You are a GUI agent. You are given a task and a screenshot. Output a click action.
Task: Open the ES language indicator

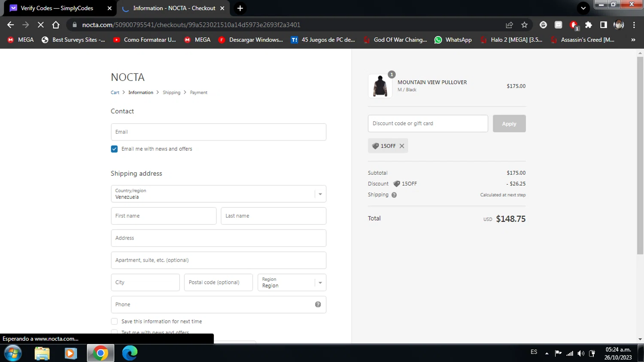tap(534, 352)
